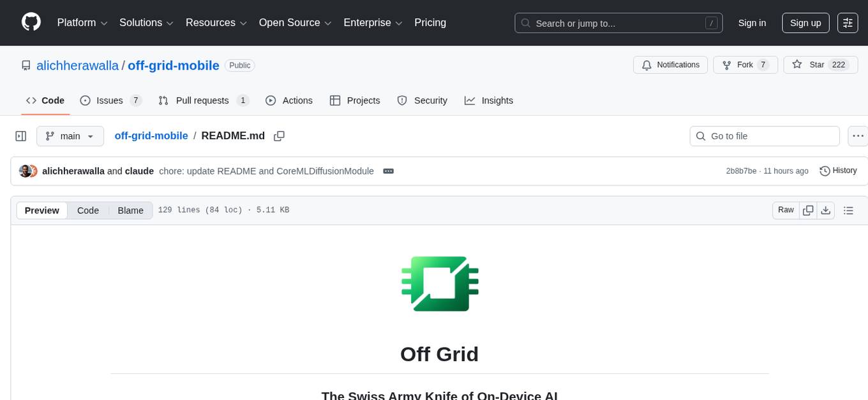Switch to the Blame tab

130,210
